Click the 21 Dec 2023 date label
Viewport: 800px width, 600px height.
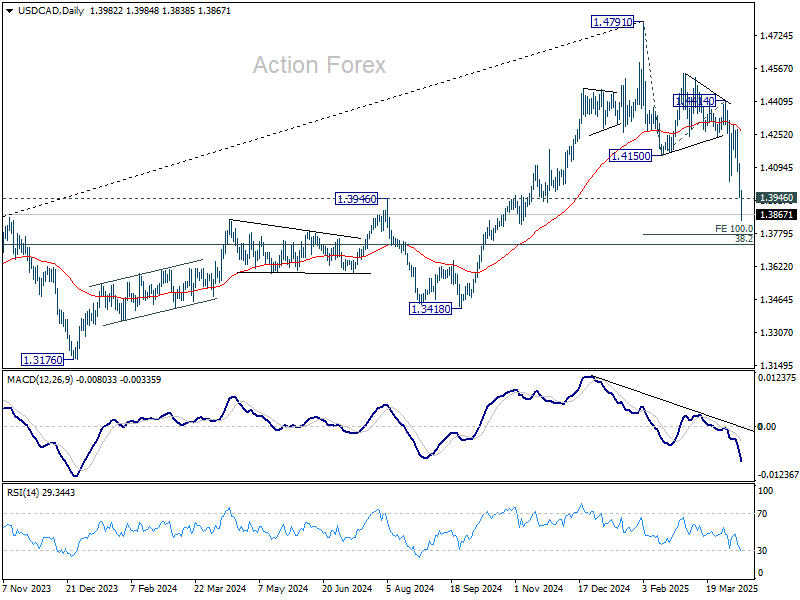pyautogui.click(x=92, y=589)
